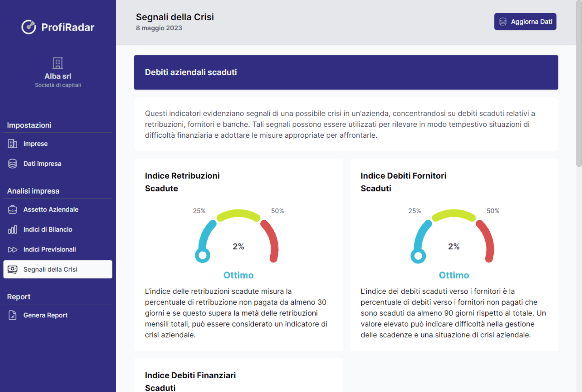Click the Imprese buildings icon
The image size is (582, 392).
click(12, 144)
